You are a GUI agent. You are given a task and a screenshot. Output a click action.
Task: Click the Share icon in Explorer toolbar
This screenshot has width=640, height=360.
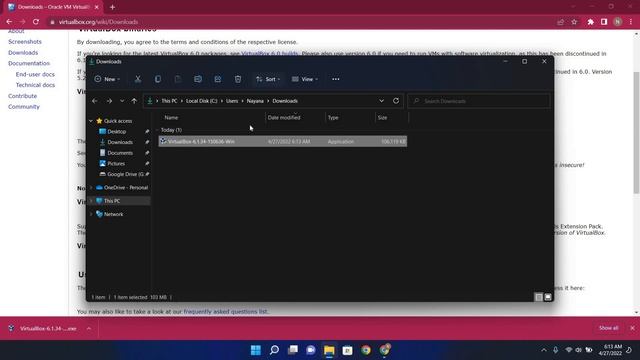(218, 79)
